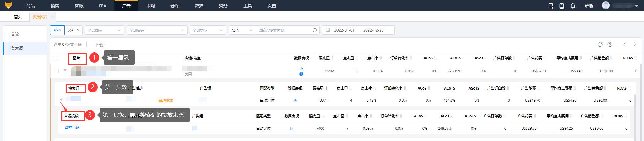
Task: Switch to 父ASIN toggle option
Action: click(73, 30)
